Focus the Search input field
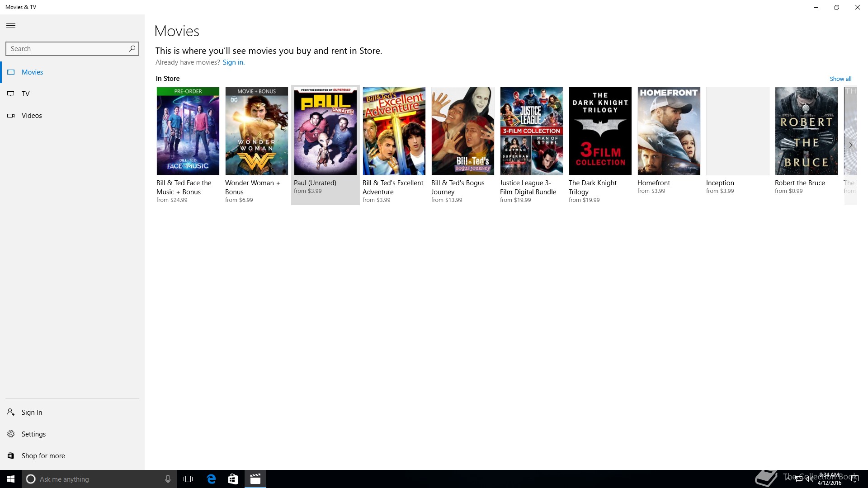The image size is (868, 488). click(x=72, y=49)
